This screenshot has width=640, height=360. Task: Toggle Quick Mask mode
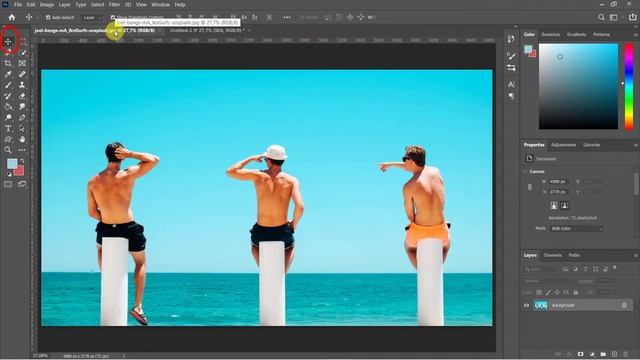tap(8, 184)
